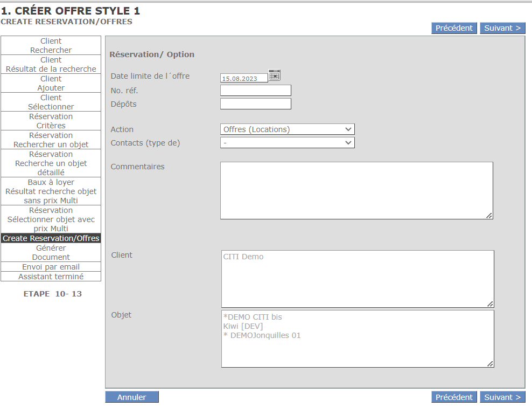Click the top Suivant button
This screenshot has width=532, height=407.
[502, 28]
